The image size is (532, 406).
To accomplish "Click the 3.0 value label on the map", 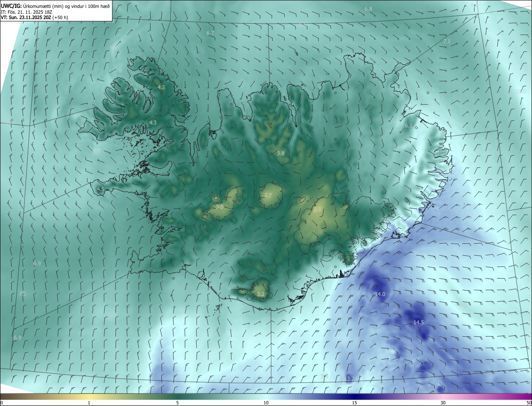I will point(220,207).
